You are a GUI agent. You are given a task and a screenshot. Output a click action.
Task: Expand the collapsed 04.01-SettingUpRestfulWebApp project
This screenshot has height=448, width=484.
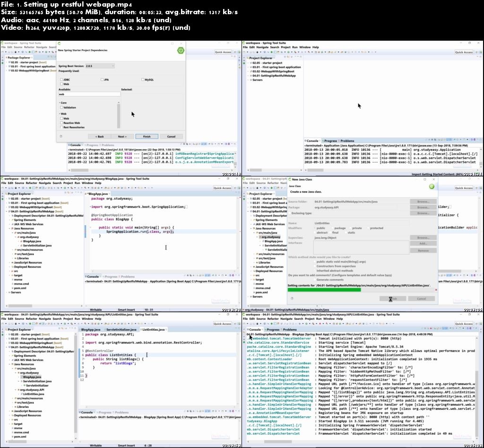(248, 76)
